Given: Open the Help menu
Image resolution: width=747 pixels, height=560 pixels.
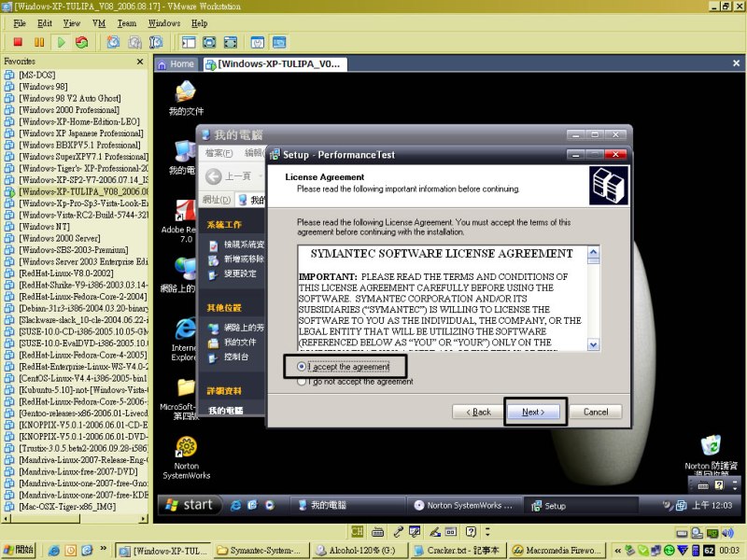Looking at the screenshot, I should pos(200,23).
